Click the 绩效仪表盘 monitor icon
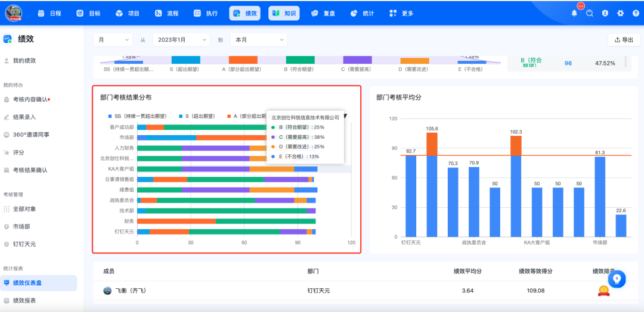 click(x=6, y=283)
